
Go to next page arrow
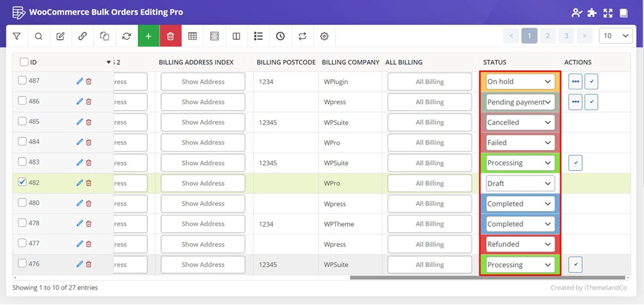(585, 36)
